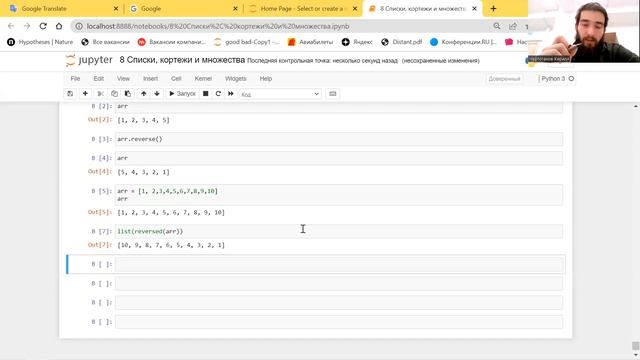Reload the current page
The width and height of the screenshot is (640, 360).
43,26
